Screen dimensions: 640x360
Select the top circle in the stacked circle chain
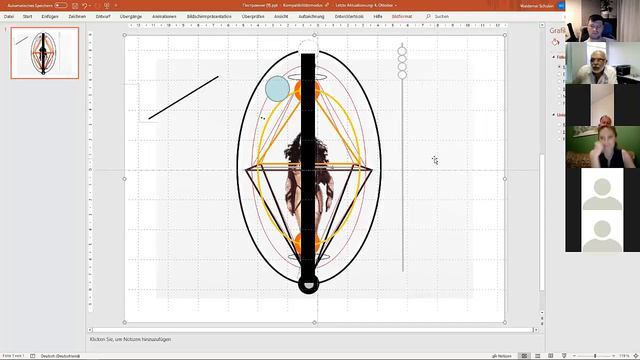(402, 51)
